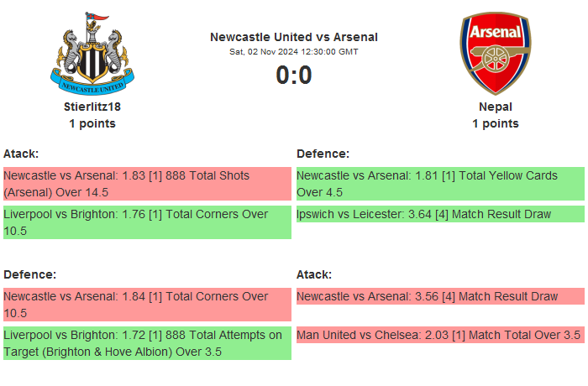Click the points total under Stierlitz18
This screenshot has height=386, width=588.
(x=92, y=123)
